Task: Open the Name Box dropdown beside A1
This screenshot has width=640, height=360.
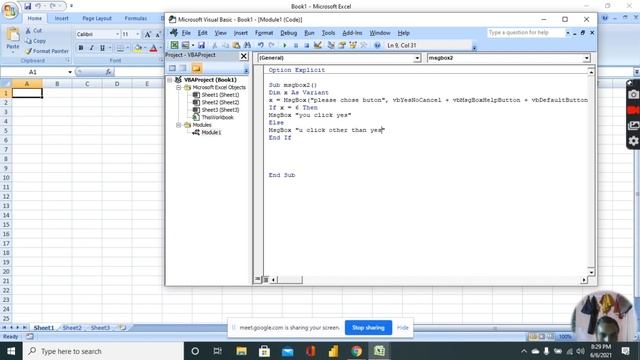Action: [70, 72]
